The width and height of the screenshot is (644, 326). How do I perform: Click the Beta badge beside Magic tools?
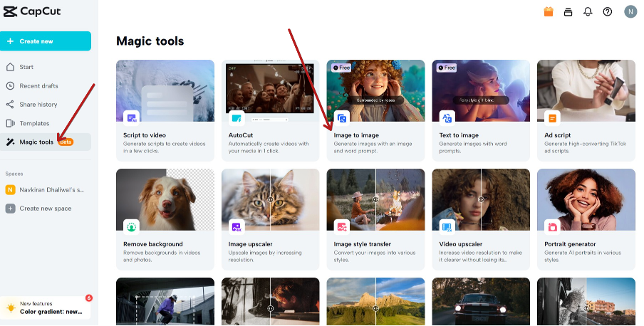point(66,142)
